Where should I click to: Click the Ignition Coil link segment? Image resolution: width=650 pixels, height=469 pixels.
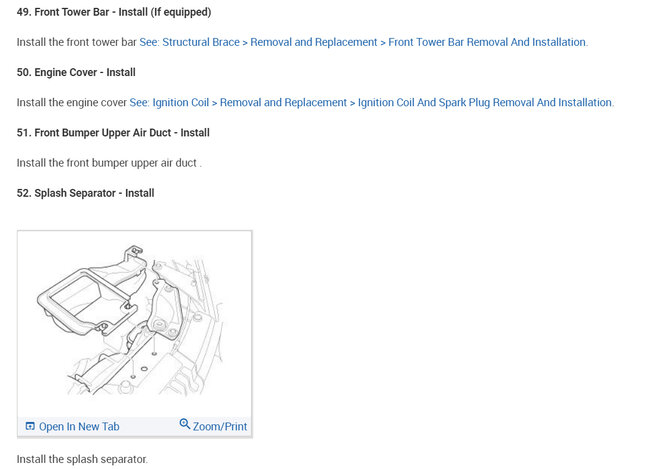(181, 102)
